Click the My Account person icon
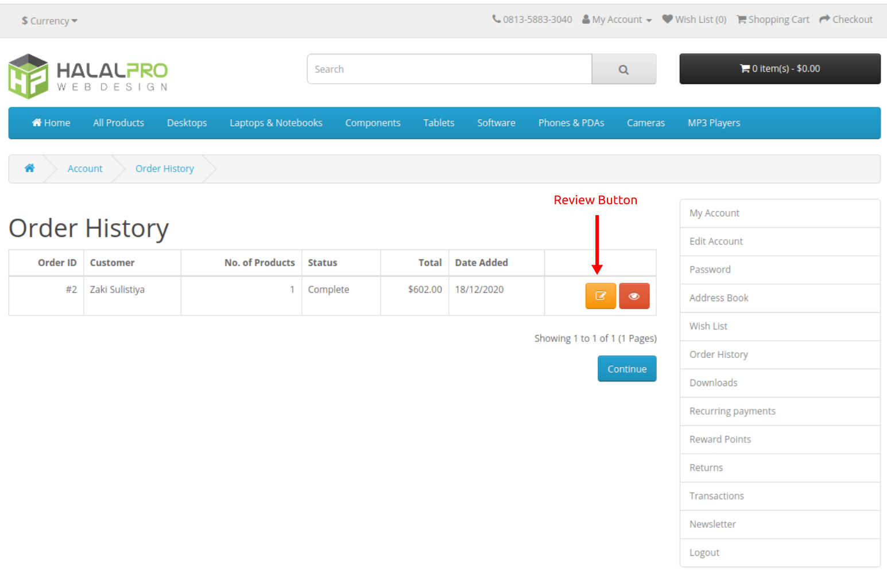This screenshot has height=588, width=887. pyautogui.click(x=585, y=19)
